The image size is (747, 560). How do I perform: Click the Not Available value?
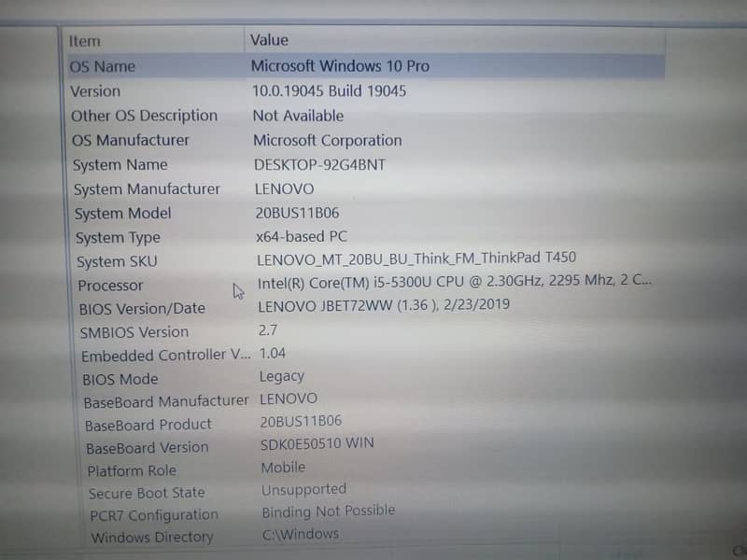click(298, 116)
